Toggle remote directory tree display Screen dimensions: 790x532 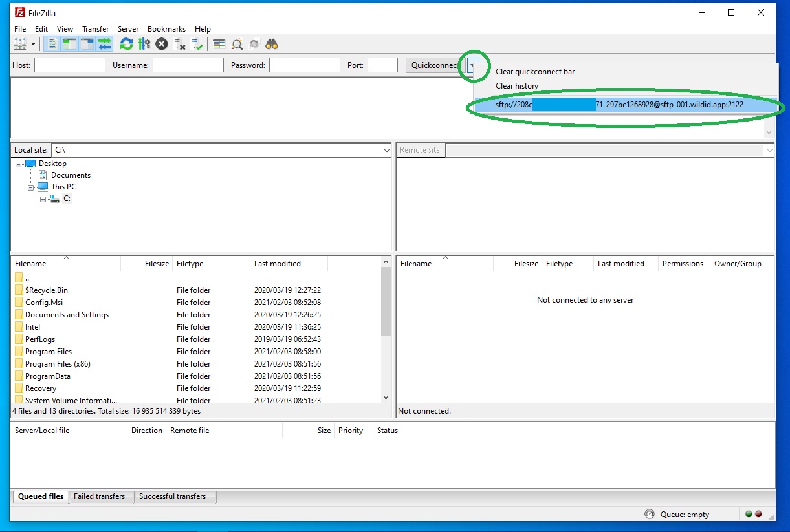tap(87, 44)
